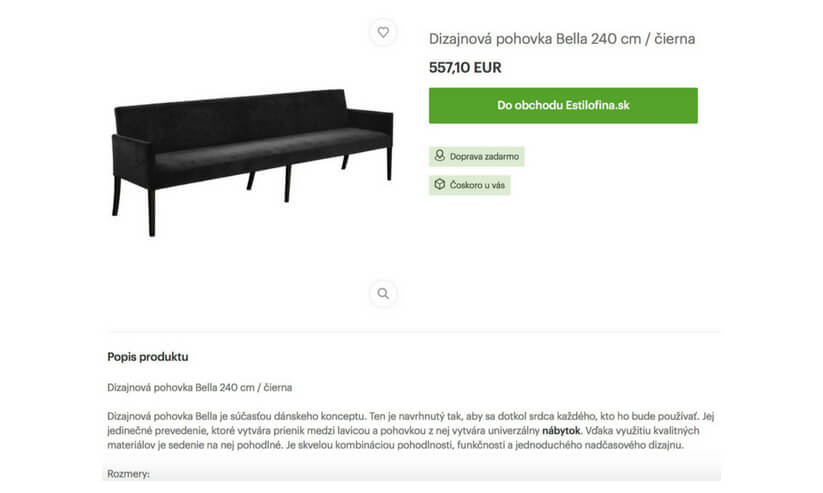The width and height of the screenshot is (823, 493).
Task: Click the Doprava zadarmo badge
Action: tap(477, 156)
